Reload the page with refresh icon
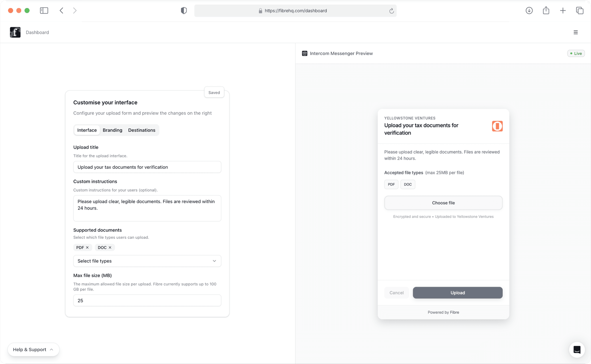 pyautogui.click(x=391, y=11)
